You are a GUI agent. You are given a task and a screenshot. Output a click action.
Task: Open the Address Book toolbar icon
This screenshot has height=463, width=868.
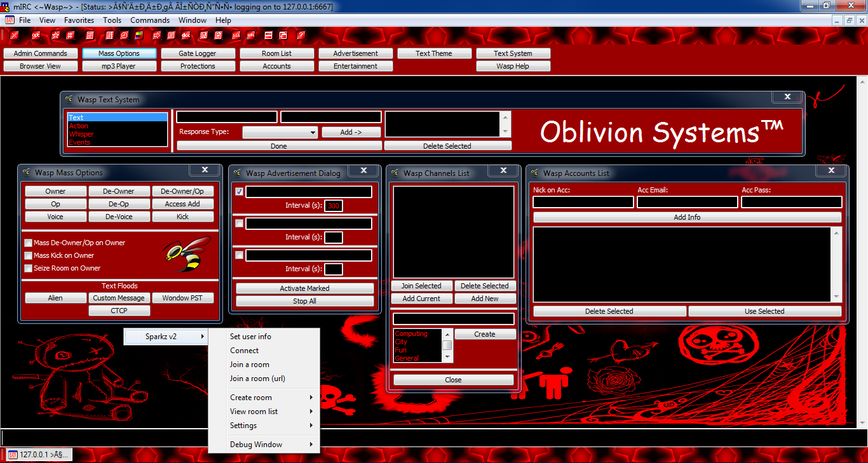coord(110,36)
